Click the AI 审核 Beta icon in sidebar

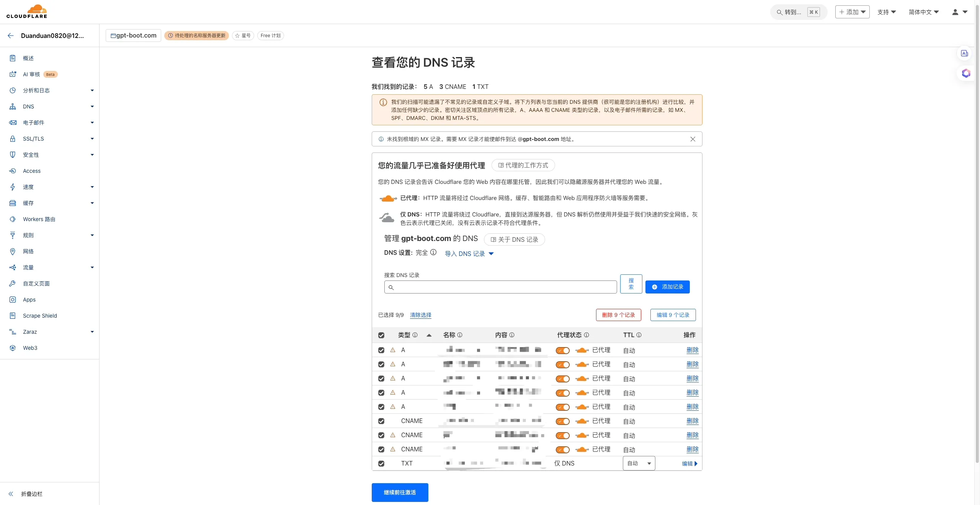(x=13, y=74)
